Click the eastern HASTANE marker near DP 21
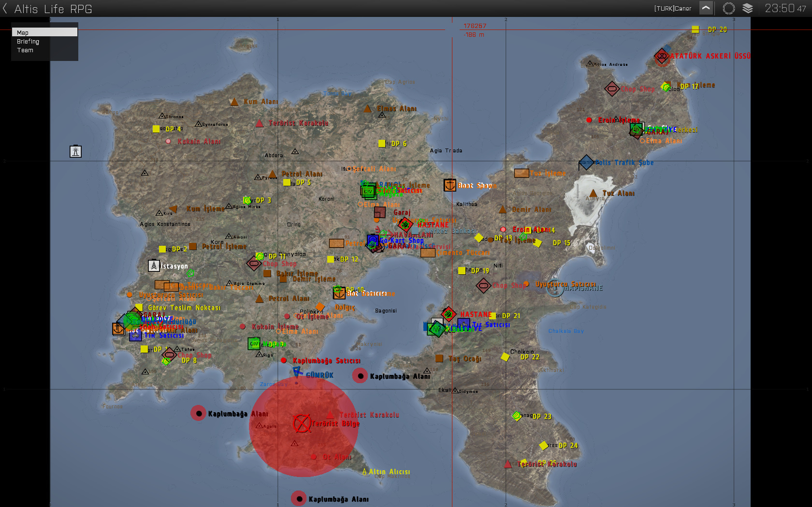This screenshot has width=812, height=507. click(x=448, y=314)
